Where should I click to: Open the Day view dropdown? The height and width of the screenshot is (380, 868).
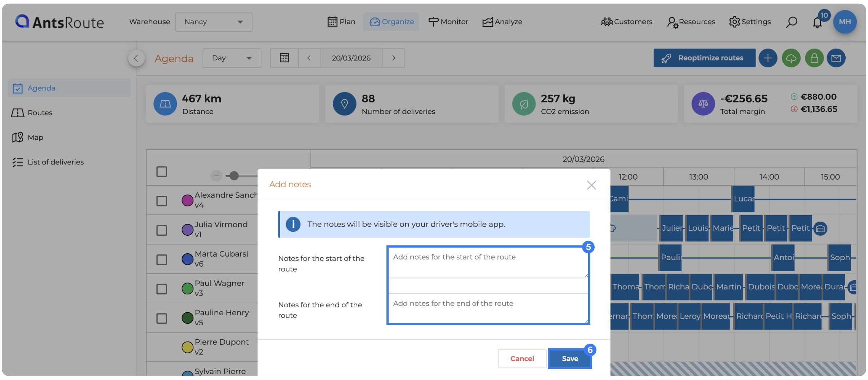[232, 58]
